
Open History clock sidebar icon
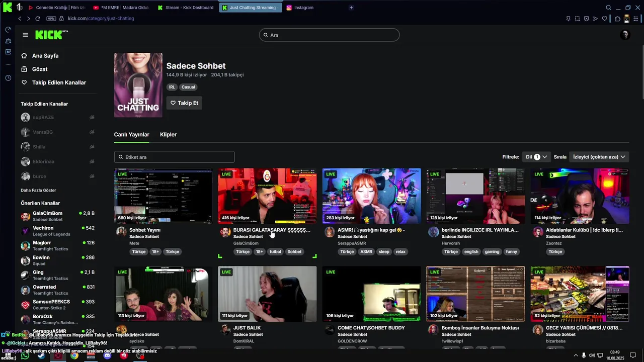[x=8, y=78]
